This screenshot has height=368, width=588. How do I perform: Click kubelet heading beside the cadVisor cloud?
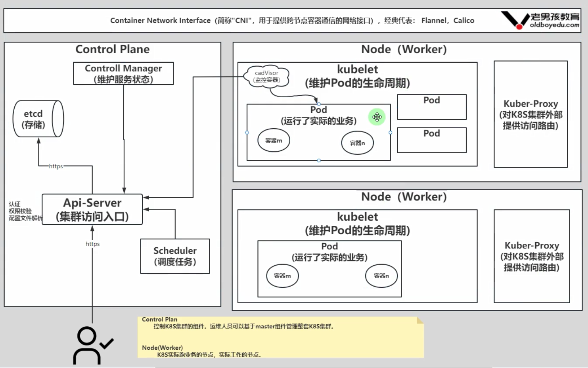pos(357,69)
